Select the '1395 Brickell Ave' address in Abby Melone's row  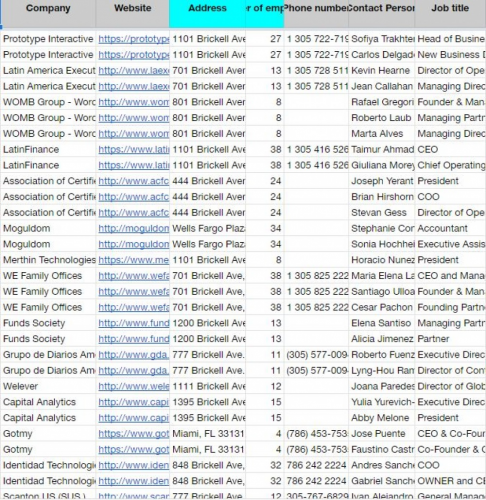pyautogui.click(x=208, y=418)
